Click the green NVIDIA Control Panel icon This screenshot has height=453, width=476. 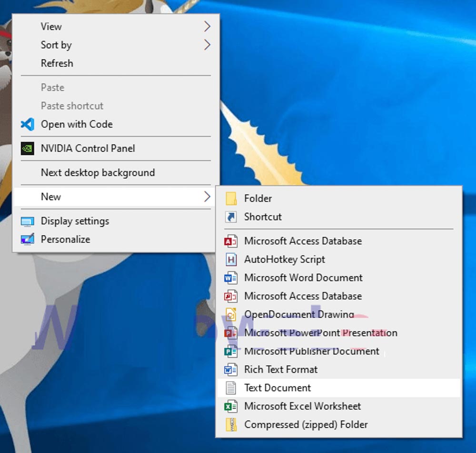28,149
